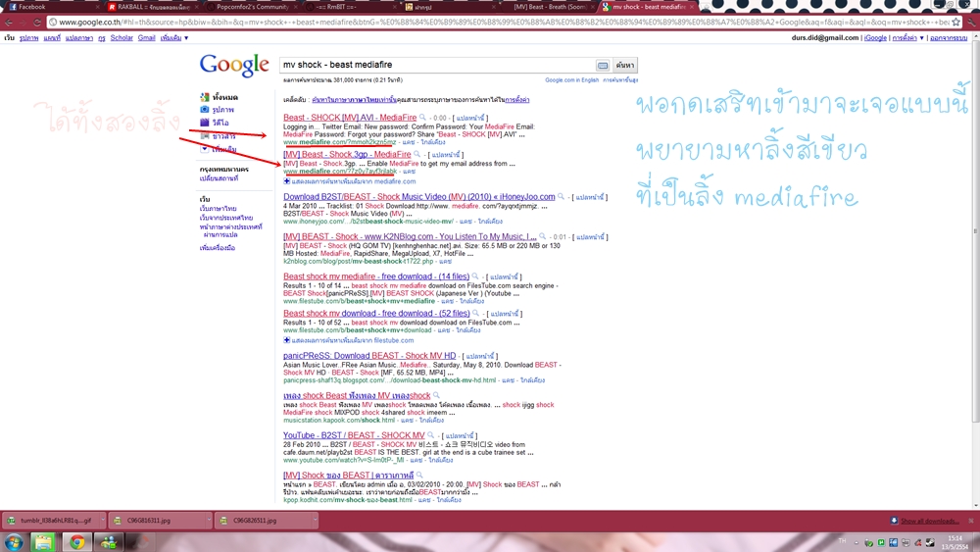
Task: Click the browser back arrow button
Action: pos(9,22)
